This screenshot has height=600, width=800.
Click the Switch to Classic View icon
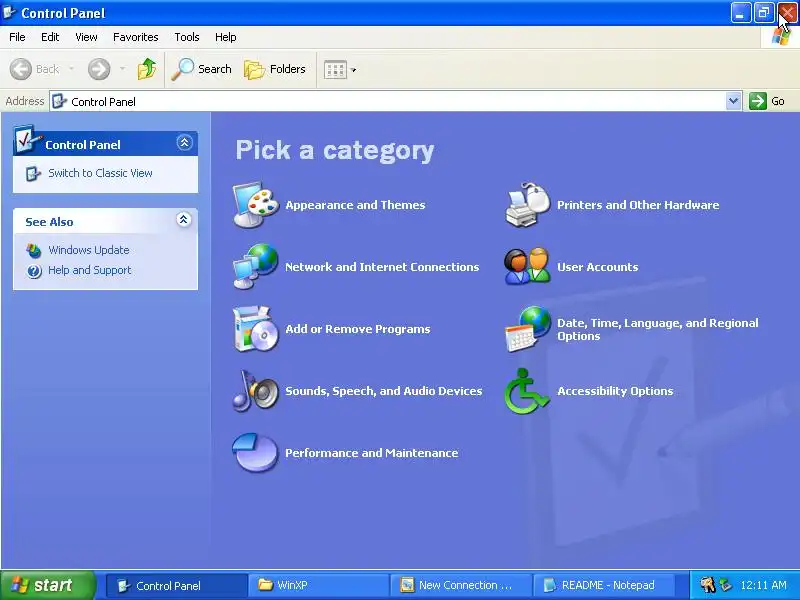(33, 173)
